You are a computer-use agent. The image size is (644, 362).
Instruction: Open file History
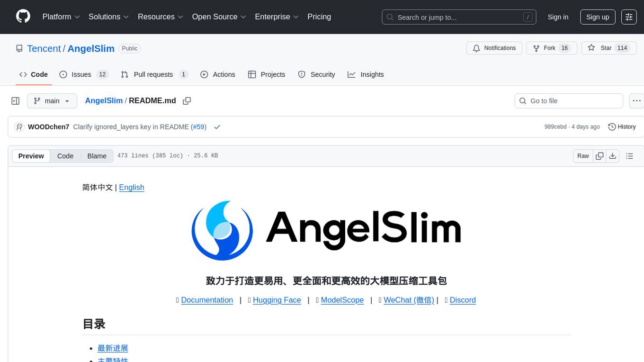coord(622,127)
